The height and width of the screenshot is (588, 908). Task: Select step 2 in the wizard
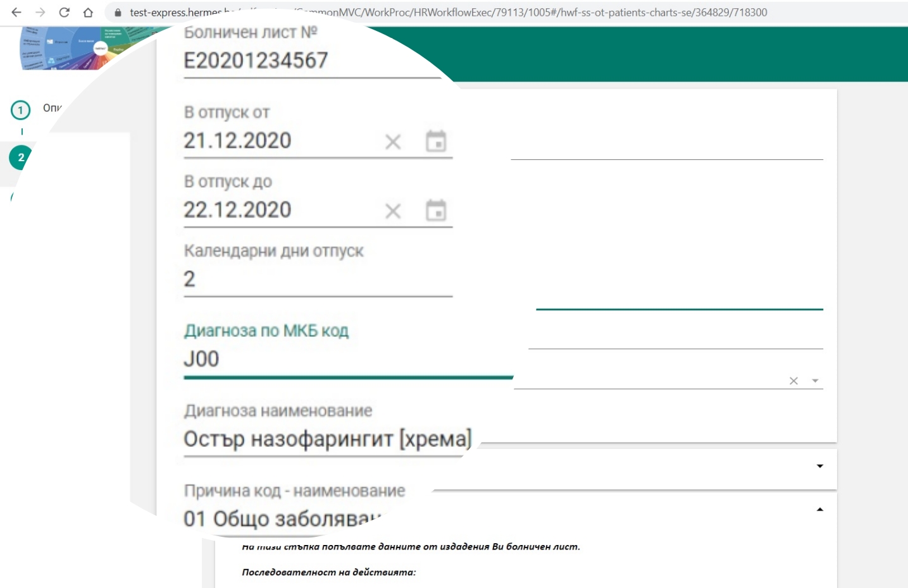(x=20, y=157)
